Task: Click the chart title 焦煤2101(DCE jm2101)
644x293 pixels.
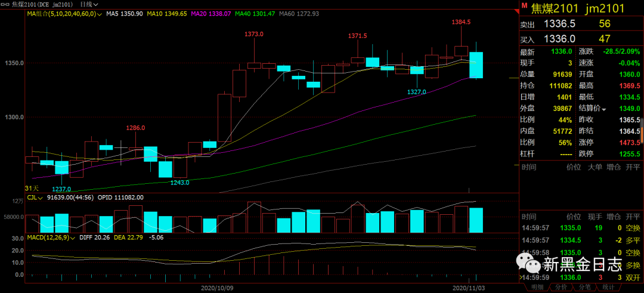Action: click(x=42, y=5)
